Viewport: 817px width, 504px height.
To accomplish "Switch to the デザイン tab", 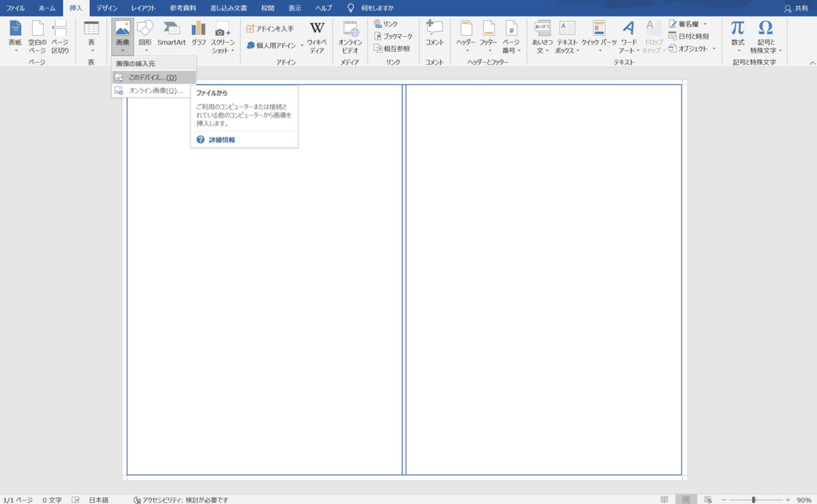I will [106, 8].
